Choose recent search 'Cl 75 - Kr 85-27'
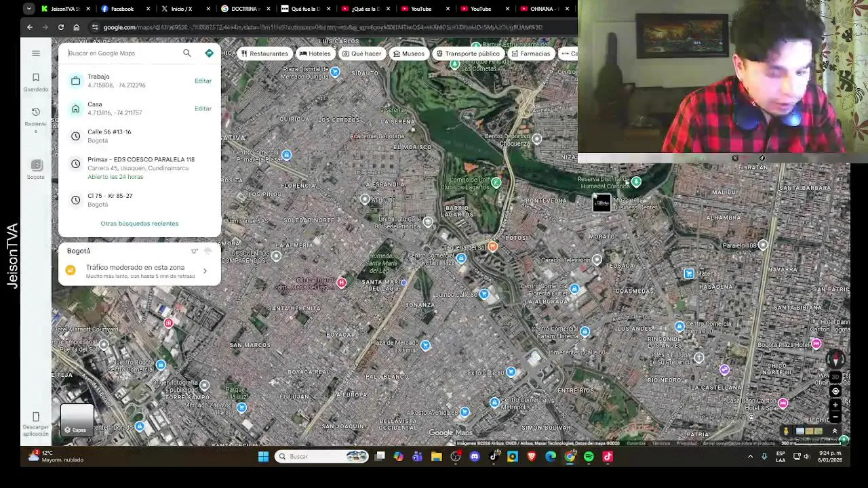The height and width of the screenshot is (488, 868). (139, 200)
